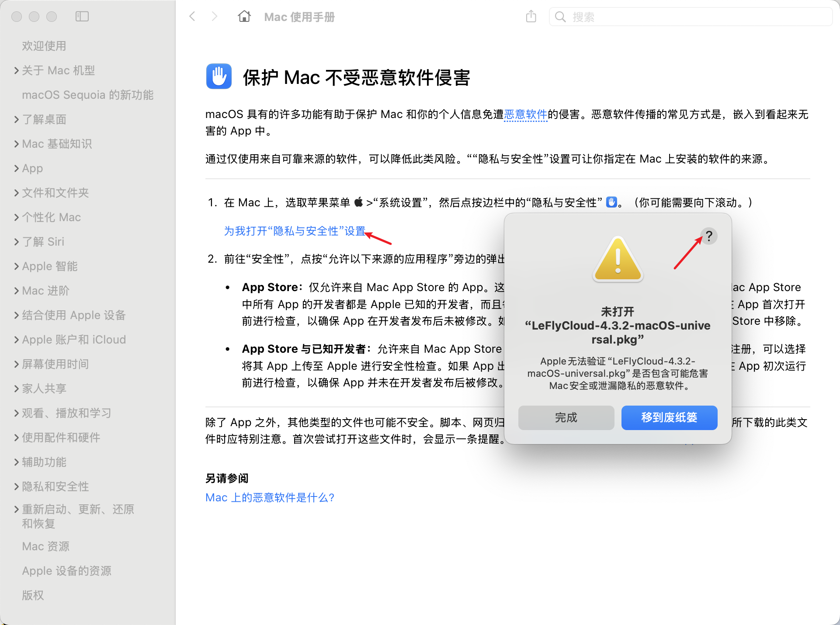Open 使用配件和硬件 sidebar topic
Image resolution: width=840 pixels, height=625 pixels.
(x=61, y=437)
